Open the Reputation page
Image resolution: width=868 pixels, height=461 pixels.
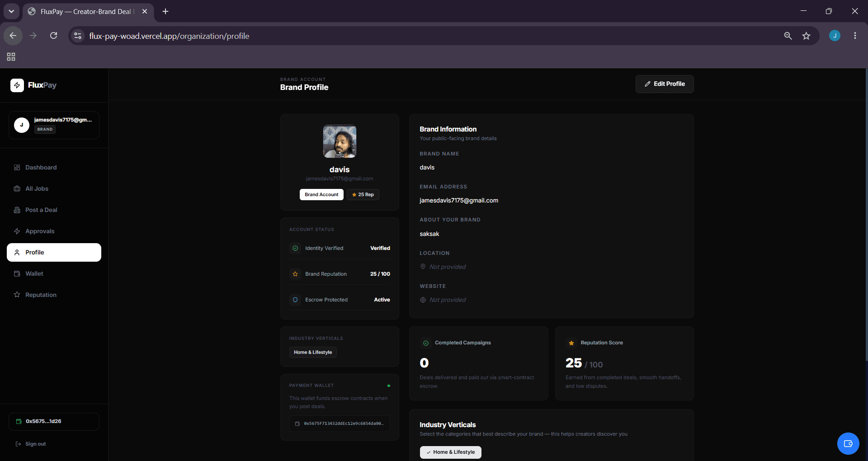point(54,295)
